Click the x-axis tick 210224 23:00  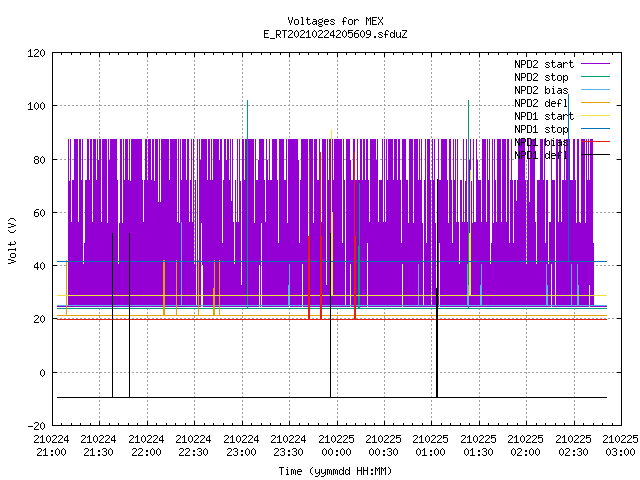pos(241,446)
